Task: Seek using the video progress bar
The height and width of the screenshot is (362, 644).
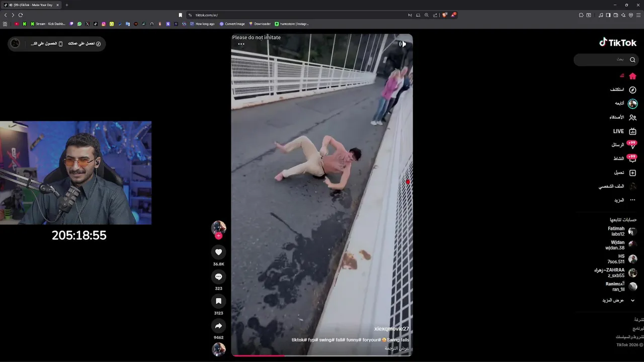Action: point(322,355)
